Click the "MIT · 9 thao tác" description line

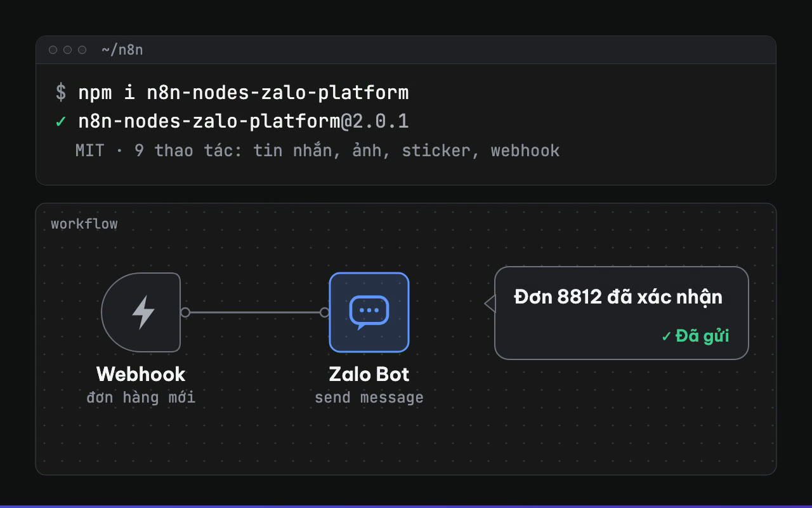(x=318, y=150)
